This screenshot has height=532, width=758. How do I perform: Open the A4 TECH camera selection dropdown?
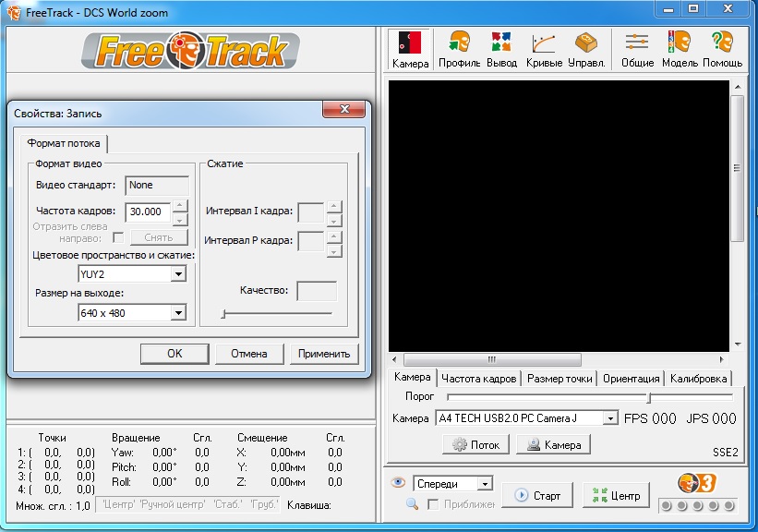click(610, 418)
